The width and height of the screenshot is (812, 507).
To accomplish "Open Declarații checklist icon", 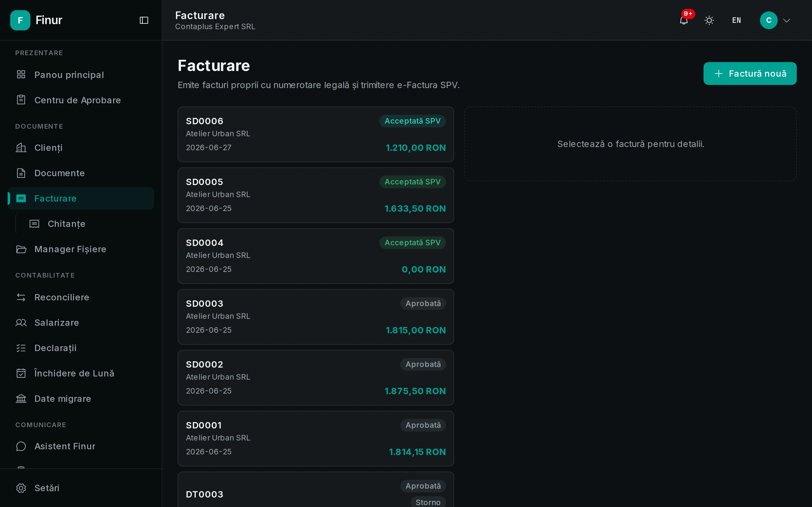I will 21,348.
